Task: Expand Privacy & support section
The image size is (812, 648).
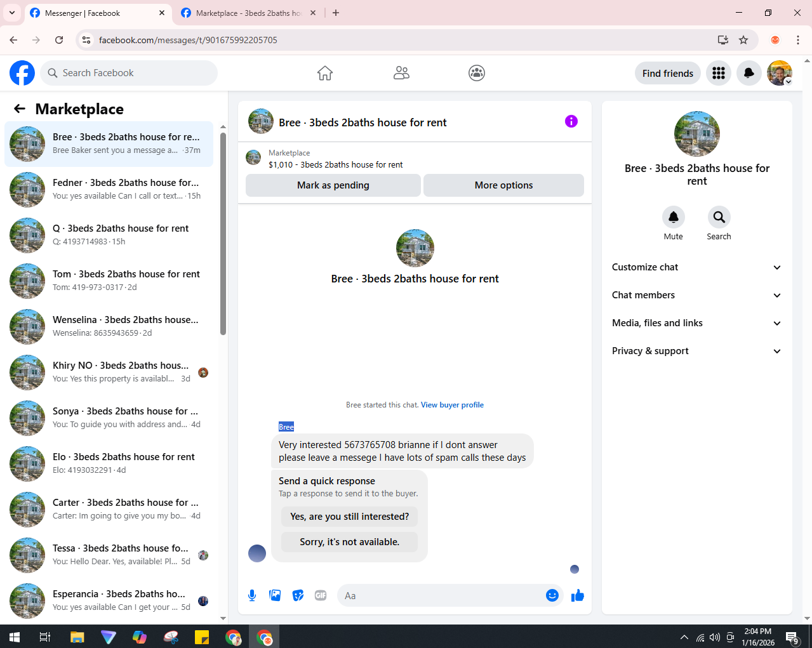Action: pos(696,351)
